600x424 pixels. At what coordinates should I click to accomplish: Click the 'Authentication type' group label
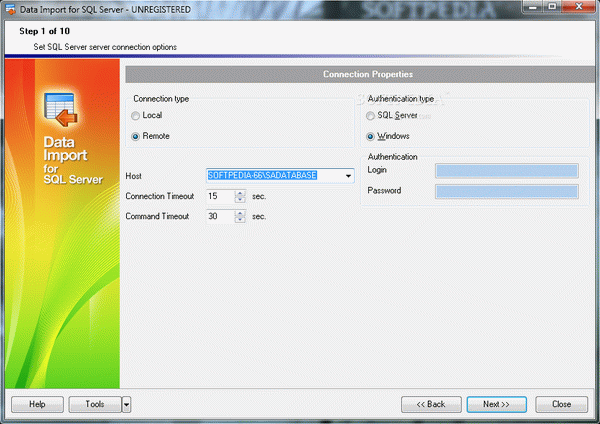pyautogui.click(x=401, y=99)
